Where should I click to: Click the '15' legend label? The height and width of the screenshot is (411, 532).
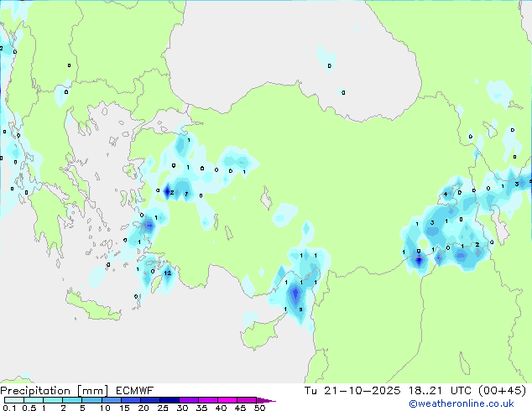124,408
